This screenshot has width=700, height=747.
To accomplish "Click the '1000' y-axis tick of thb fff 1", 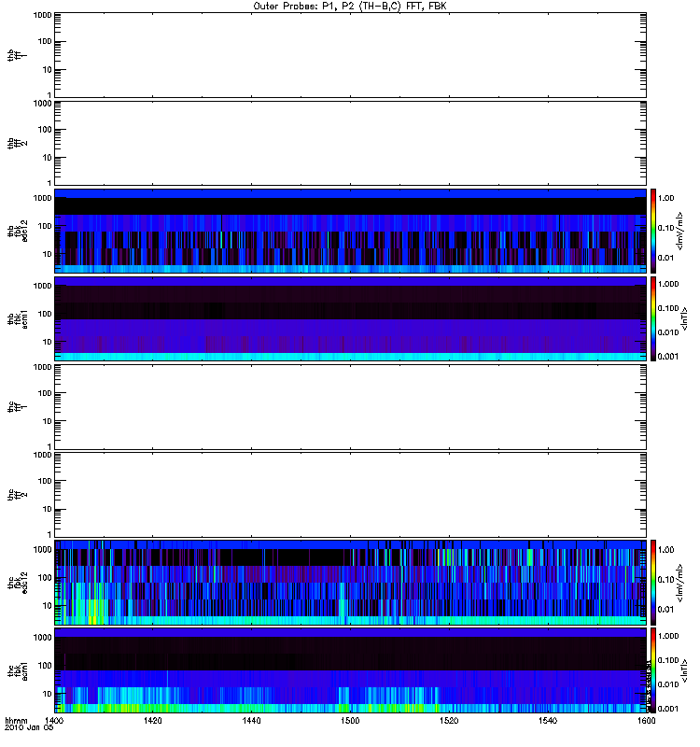I will [x=42, y=15].
